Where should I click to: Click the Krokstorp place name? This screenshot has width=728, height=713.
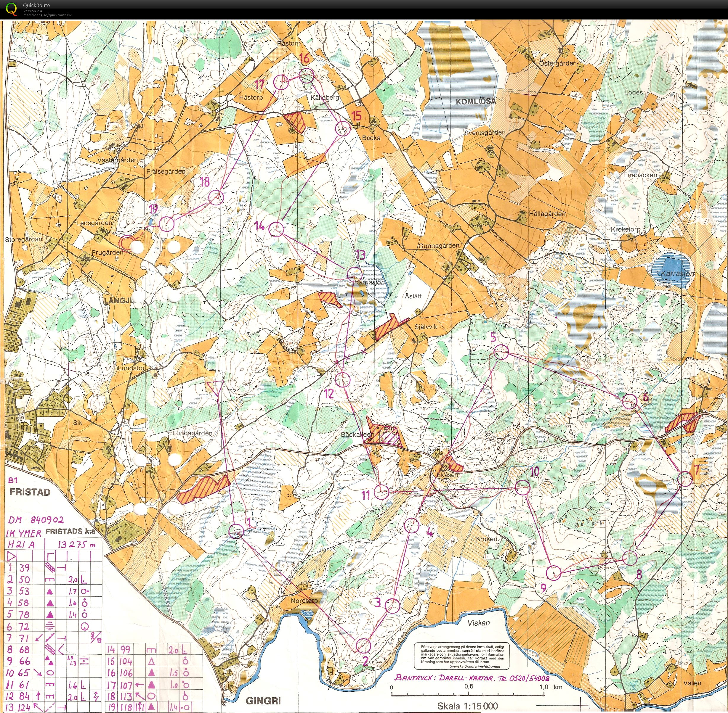(x=625, y=229)
